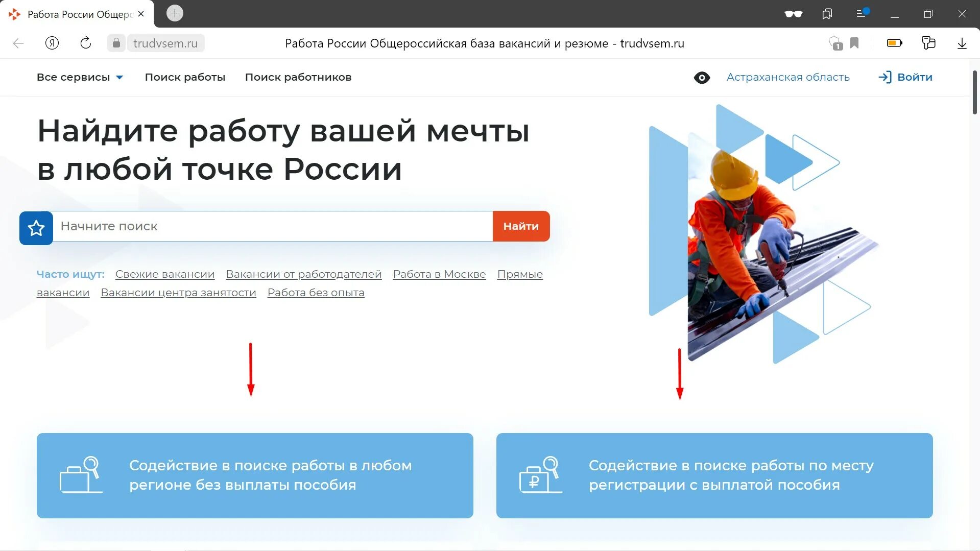Reload the page with refresh icon
980x551 pixels.
coord(86,43)
